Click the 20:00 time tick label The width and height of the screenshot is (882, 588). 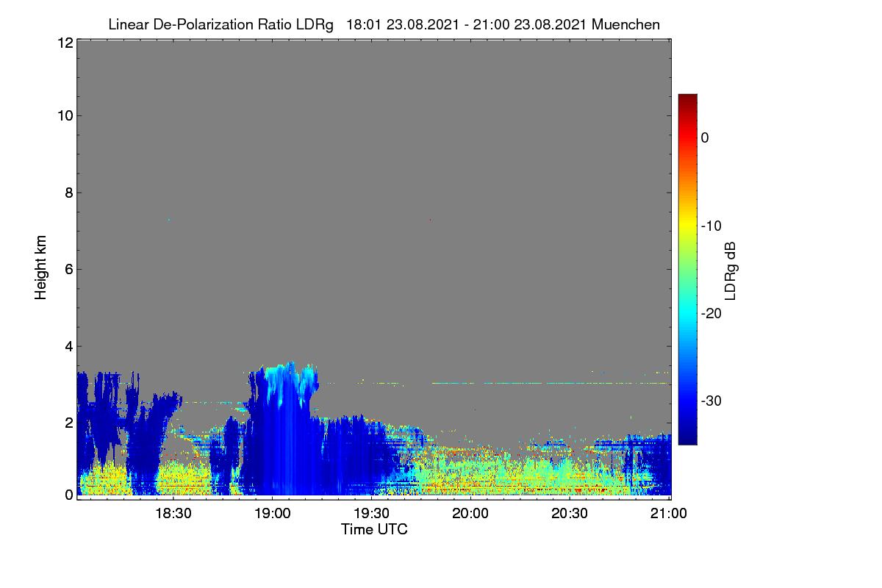click(x=470, y=514)
